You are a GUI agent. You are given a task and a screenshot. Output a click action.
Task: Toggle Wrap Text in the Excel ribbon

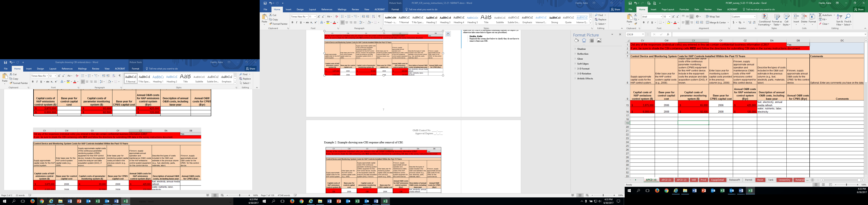click(x=713, y=17)
